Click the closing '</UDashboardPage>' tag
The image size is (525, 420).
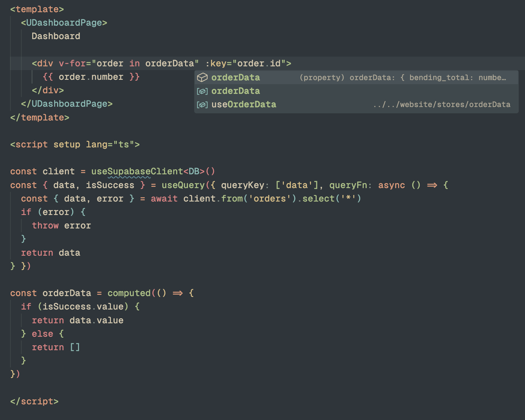pyautogui.click(x=67, y=104)
